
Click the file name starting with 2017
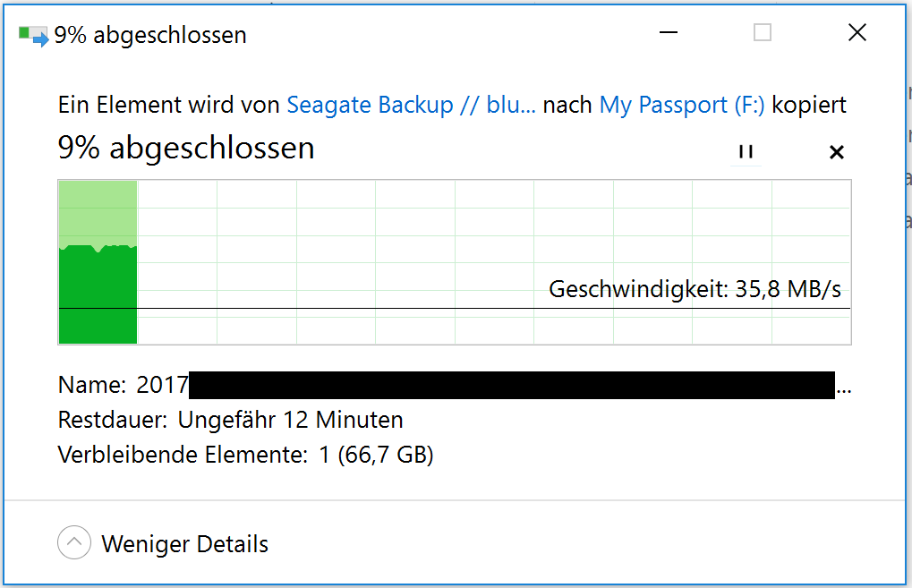tap(162, 385)
